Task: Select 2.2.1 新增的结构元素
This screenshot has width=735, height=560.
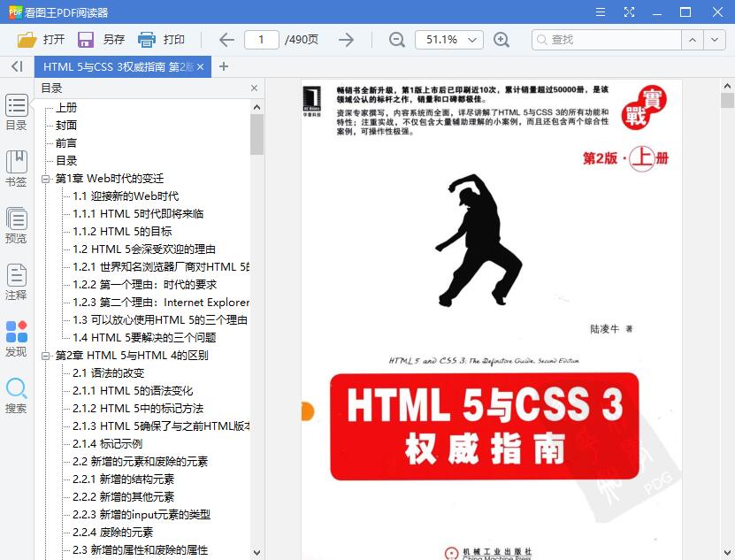Action: pyautogui.click(x=123, y=479)
